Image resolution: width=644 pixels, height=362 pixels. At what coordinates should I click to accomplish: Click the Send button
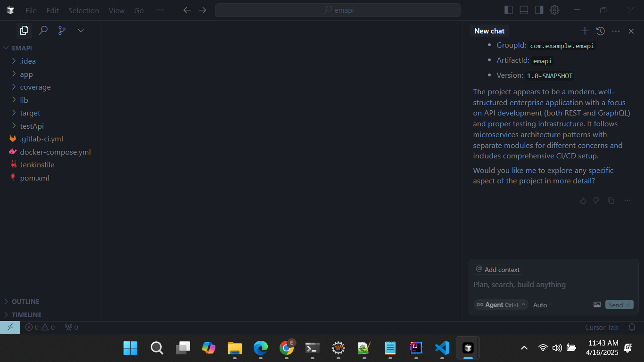[x=619, y=305]
